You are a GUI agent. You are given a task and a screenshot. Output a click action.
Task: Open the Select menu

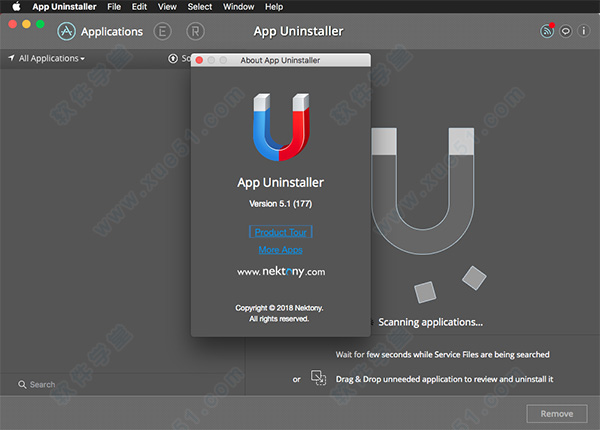click(200, 7)
